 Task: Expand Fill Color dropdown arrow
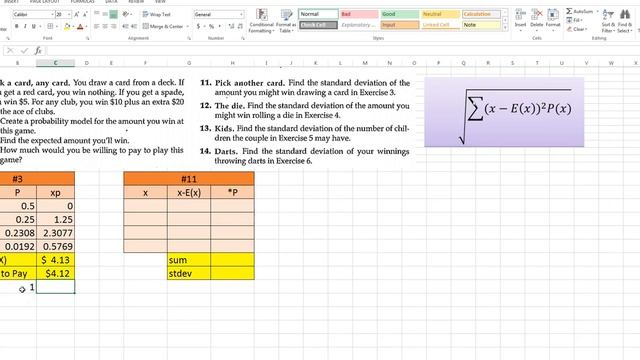tap(73, 27)
